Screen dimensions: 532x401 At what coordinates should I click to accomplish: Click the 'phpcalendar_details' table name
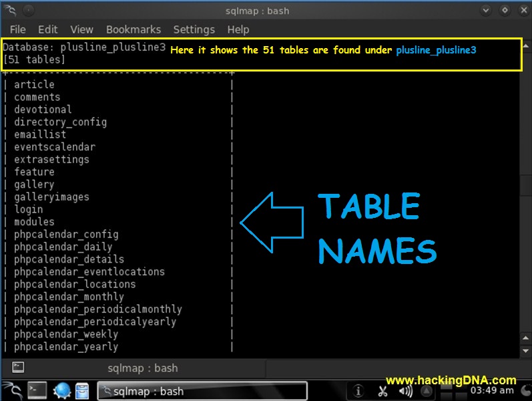[69, 259]
